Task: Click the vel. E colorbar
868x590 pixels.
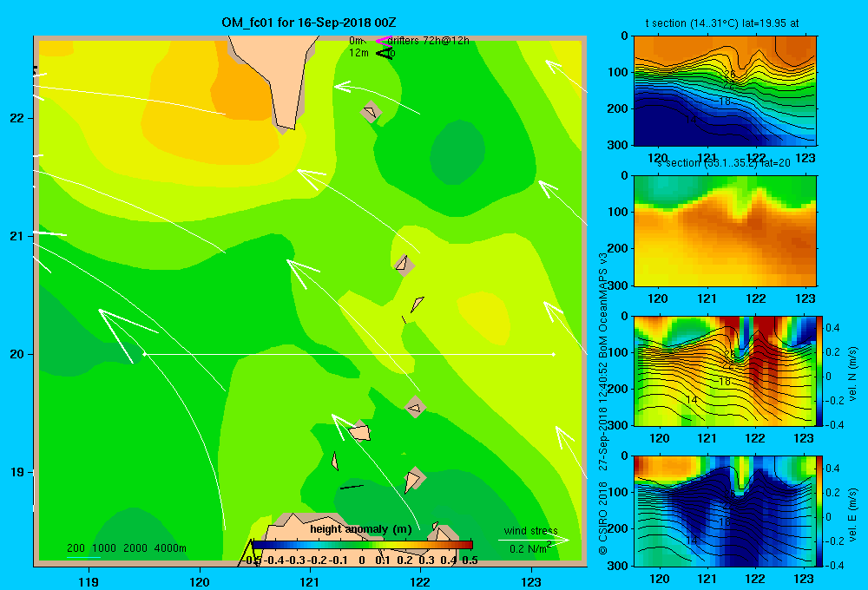Action: point(819,511)
